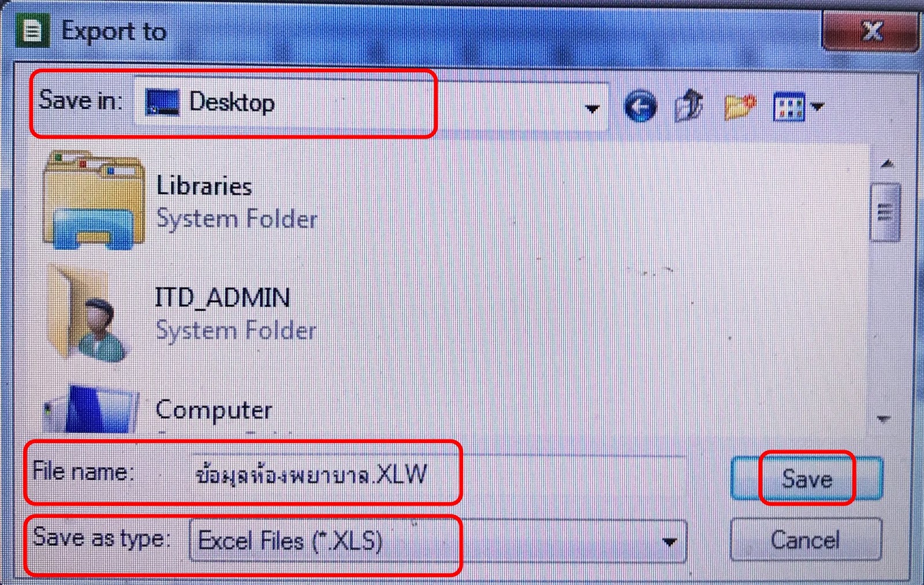924x585 pixels.
Task: Close the Export to dialog
Action: (x=871, y=30)
